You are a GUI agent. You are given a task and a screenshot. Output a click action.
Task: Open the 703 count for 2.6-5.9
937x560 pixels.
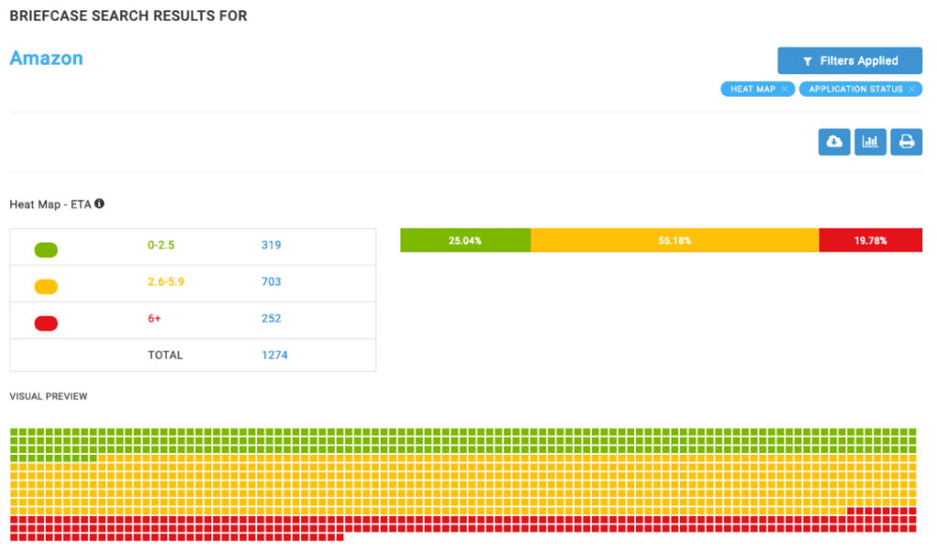click(x=271, y=282)
